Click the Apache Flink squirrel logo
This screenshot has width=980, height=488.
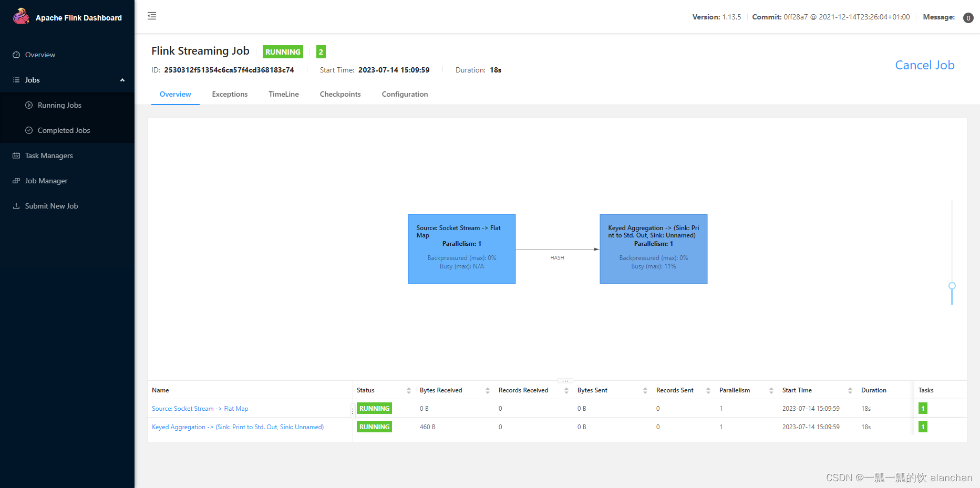21,16
